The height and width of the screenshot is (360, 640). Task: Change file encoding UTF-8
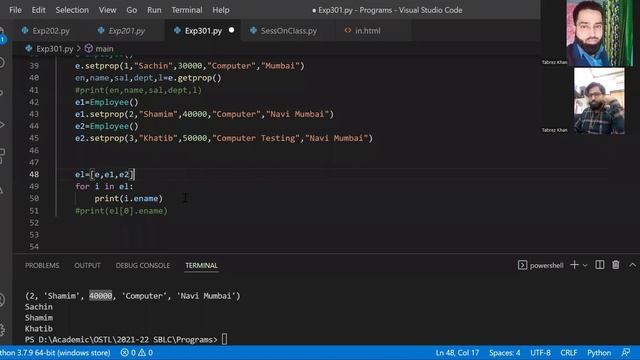click(540, 353)
